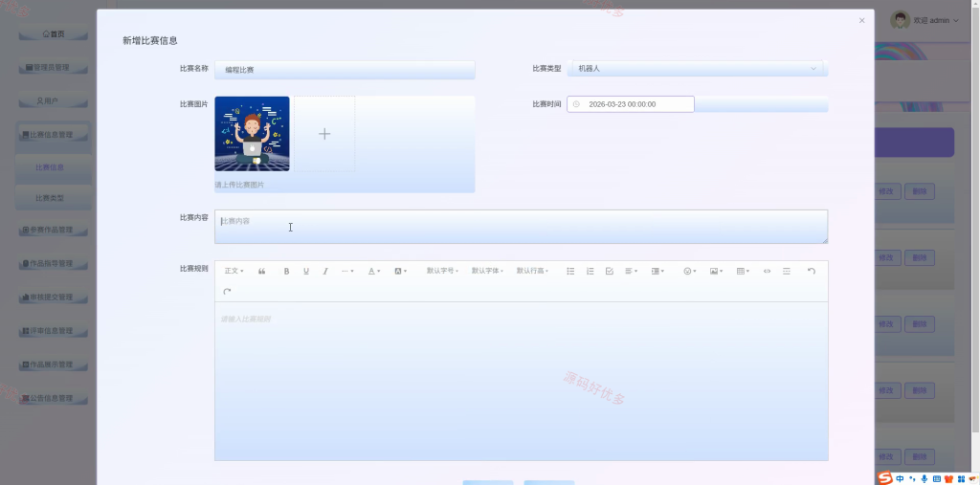This screenshot has height=485, width=980.
Task: Insert a horizontal divider line
Action: point(787,272)
